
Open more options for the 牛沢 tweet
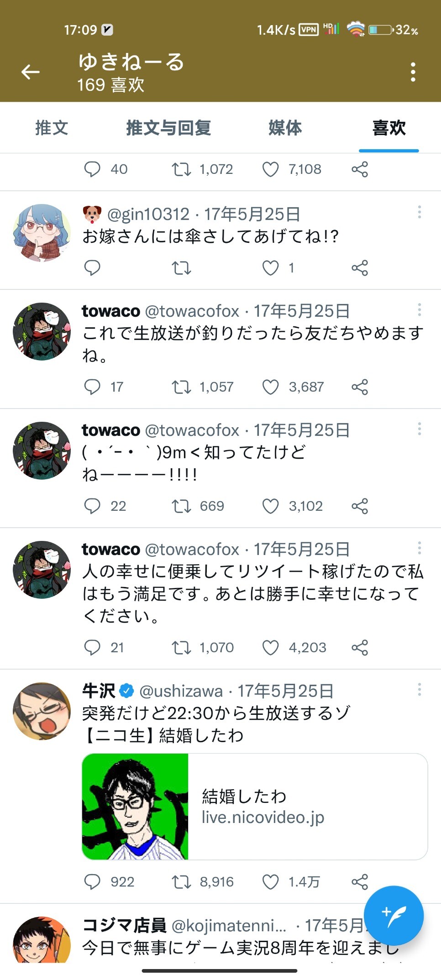419,690
